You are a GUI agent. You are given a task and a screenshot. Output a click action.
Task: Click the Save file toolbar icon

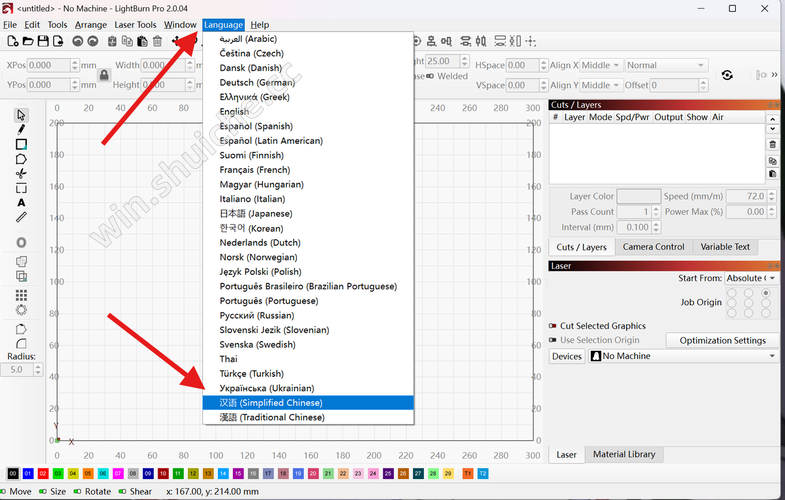click(x=44, y=41)
